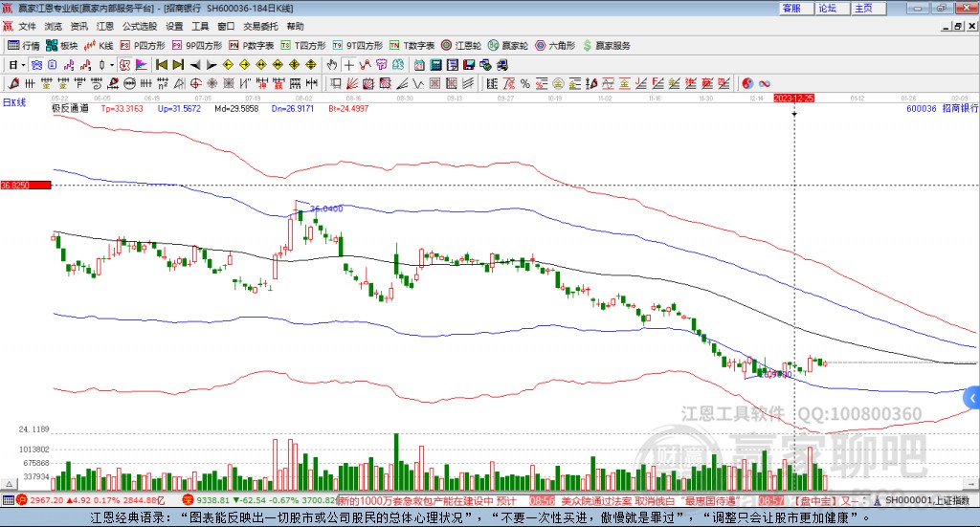Viewport: 980px width, 527px height.
Task: Click the red-blue infinity icon
Action: (764, 83)
